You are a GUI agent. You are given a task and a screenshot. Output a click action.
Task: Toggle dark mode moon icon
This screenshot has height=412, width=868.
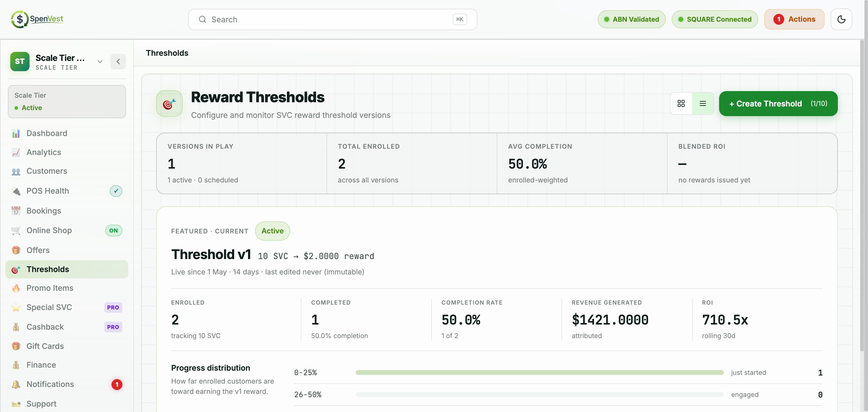(x=841, y=19)
